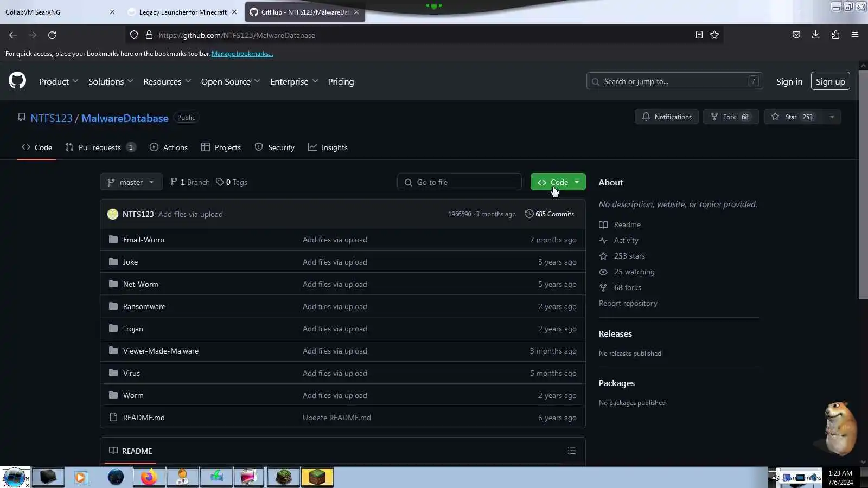Open the green Code dropdown button
This screenshot has width=868, height=488.
coord(558,182)
